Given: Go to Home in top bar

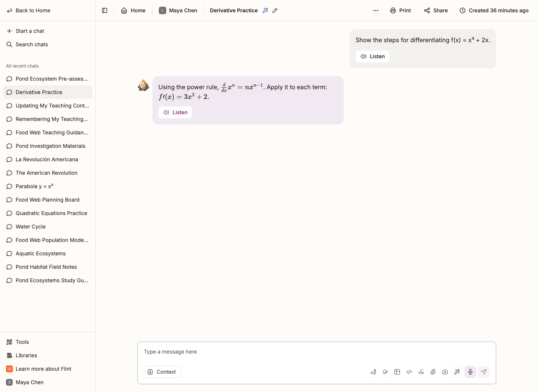Looking at the screenshot, I should click(133, 10).
